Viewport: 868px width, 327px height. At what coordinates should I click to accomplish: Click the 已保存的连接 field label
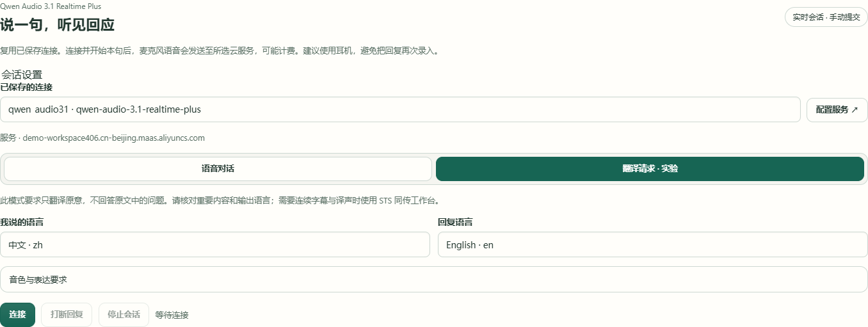(26, 87)
